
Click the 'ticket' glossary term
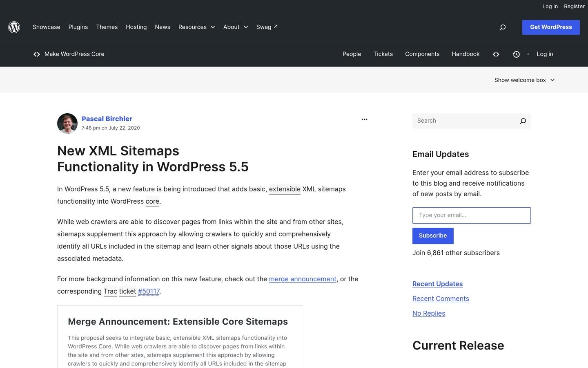[x=127, y=291]
